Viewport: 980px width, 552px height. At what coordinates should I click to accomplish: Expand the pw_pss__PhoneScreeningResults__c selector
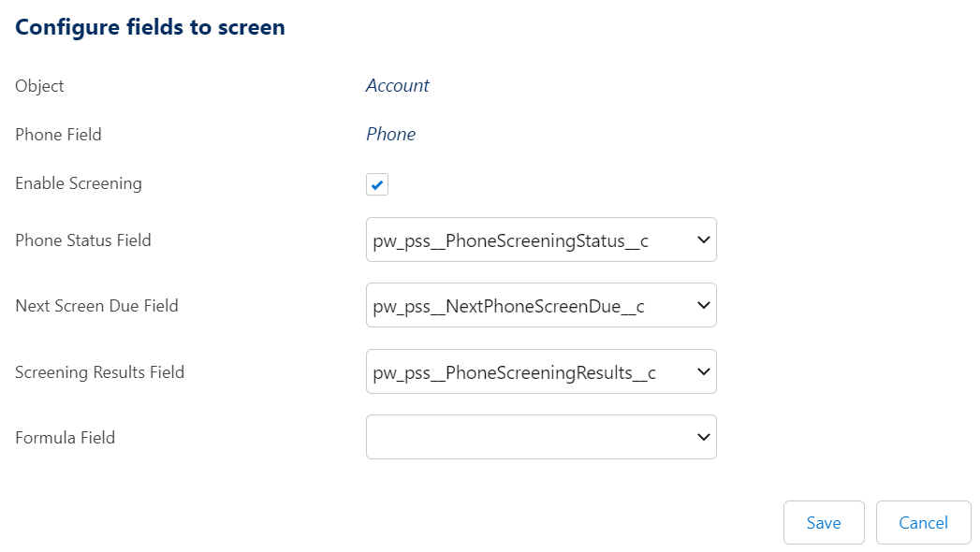pos(541,371)
